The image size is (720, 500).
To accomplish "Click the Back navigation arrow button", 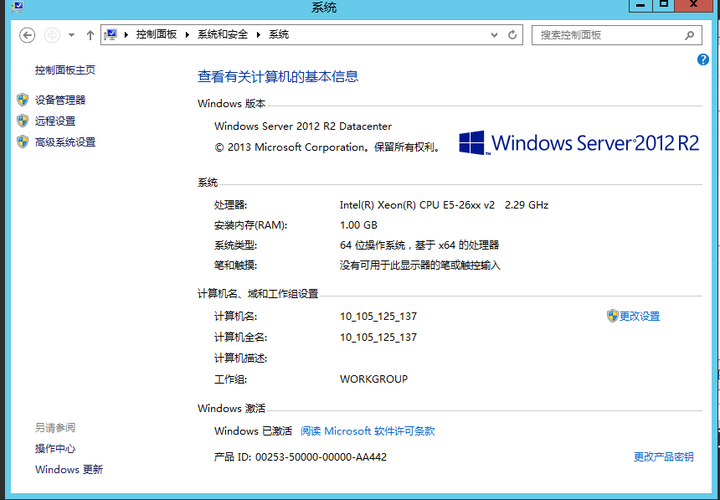I will pos(27,35).
